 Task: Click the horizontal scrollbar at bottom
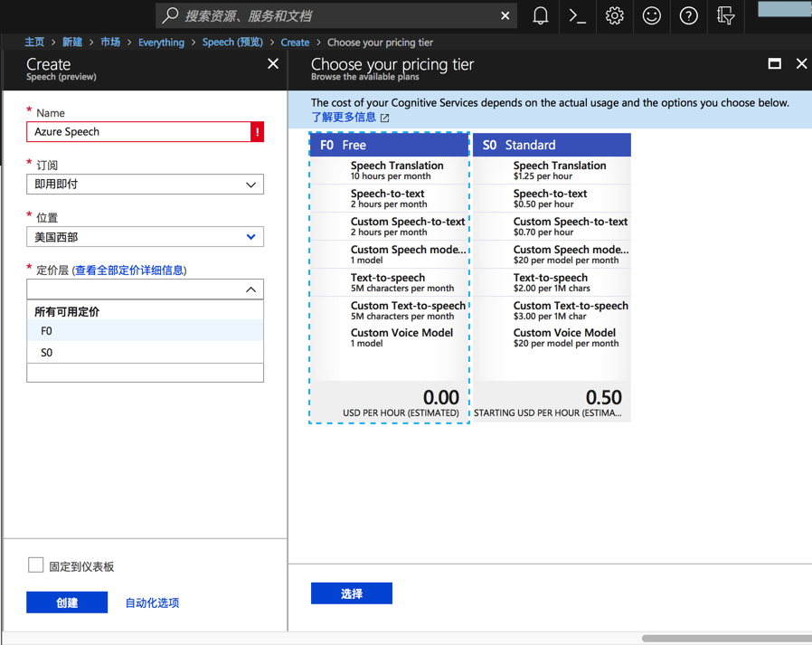tap(727, 639)
